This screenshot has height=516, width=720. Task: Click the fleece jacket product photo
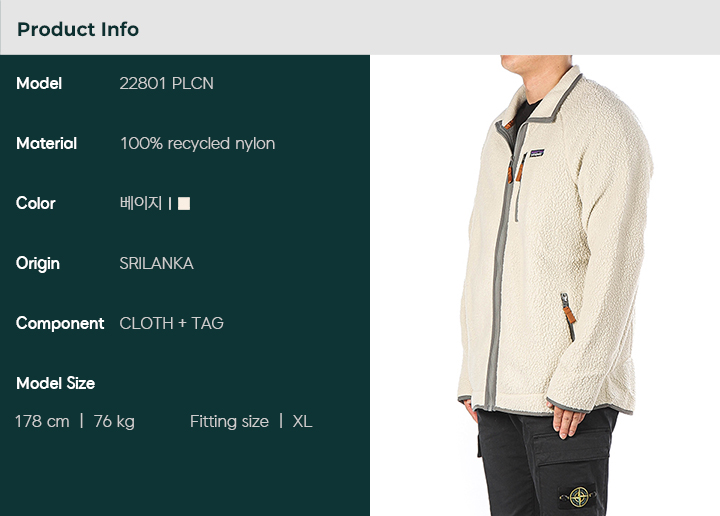click(x=545, y=286)
